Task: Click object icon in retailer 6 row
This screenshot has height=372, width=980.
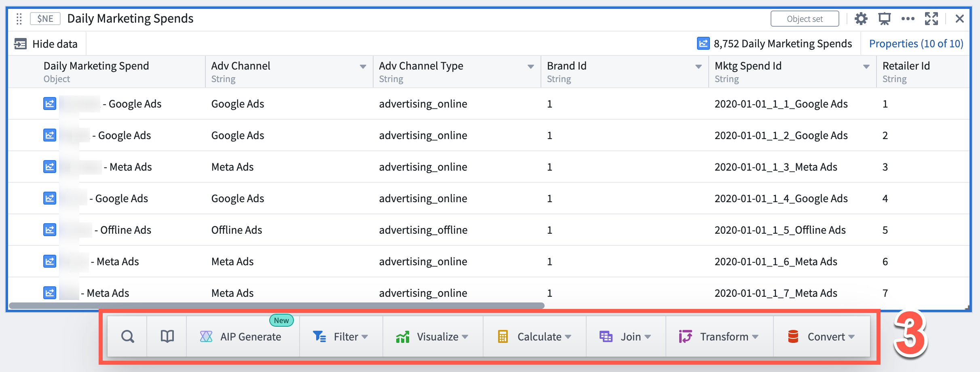Action: pyautogui.click(x=50, y=261)
